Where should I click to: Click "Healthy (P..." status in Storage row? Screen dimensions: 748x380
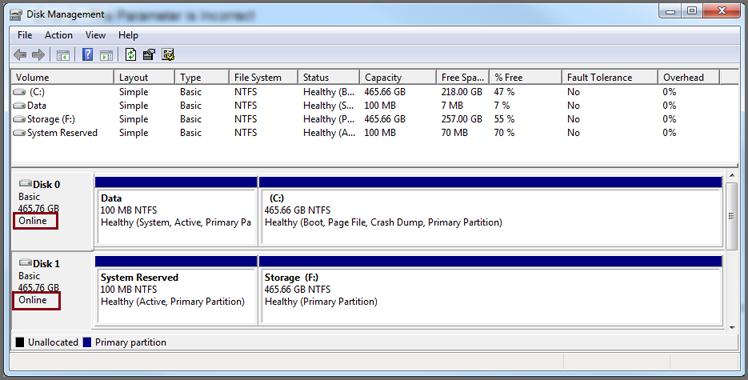point(329,119)
